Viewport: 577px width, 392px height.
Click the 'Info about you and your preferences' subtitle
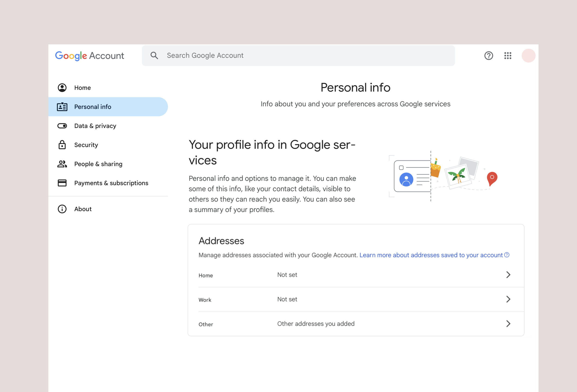coord(355,104)
